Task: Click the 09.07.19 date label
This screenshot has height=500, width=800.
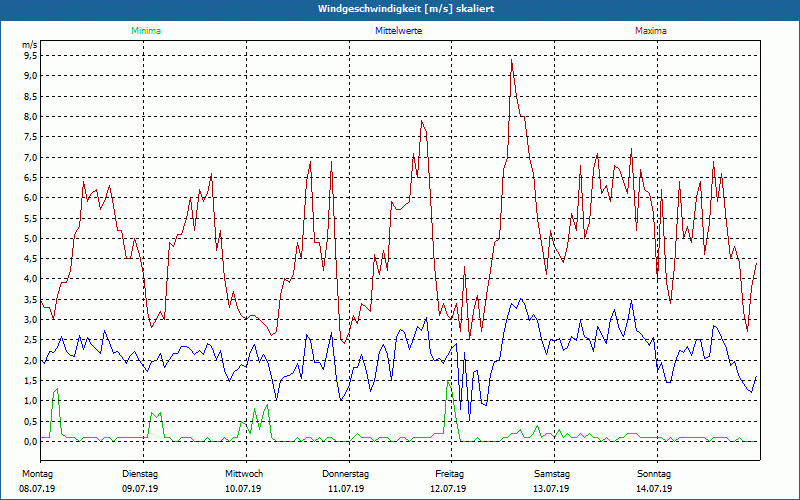Action: click(x=140, y=489)
